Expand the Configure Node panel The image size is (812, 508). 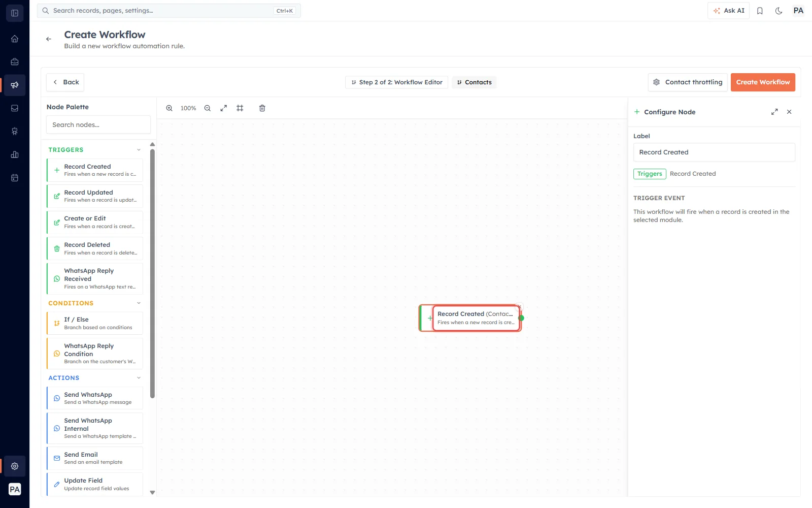[x=774, y=112]
